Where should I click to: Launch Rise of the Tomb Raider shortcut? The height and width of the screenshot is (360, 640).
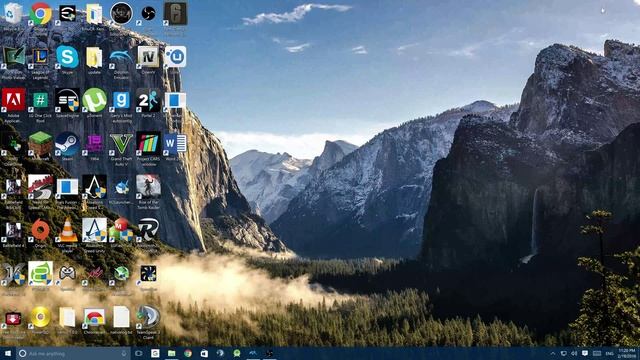[x=148, y=187]
